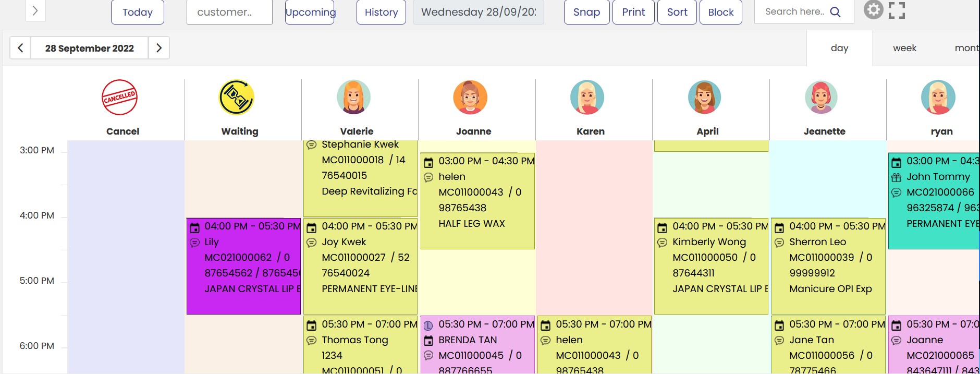980x374 pixels.
Task: Click Joanne's staff avatar
Action: point(470,98)
